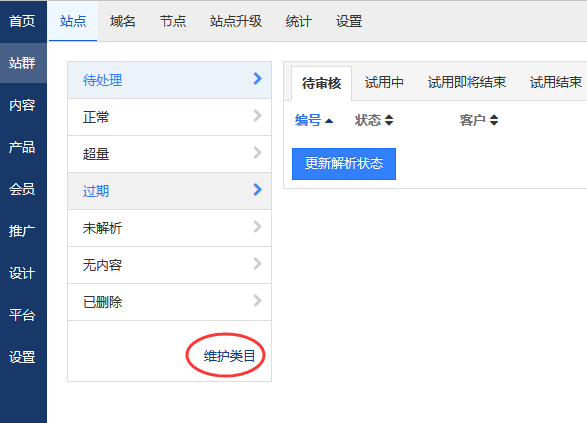Switch to 试用中 tab
587x423 pixels.
(x=384, y=82)
